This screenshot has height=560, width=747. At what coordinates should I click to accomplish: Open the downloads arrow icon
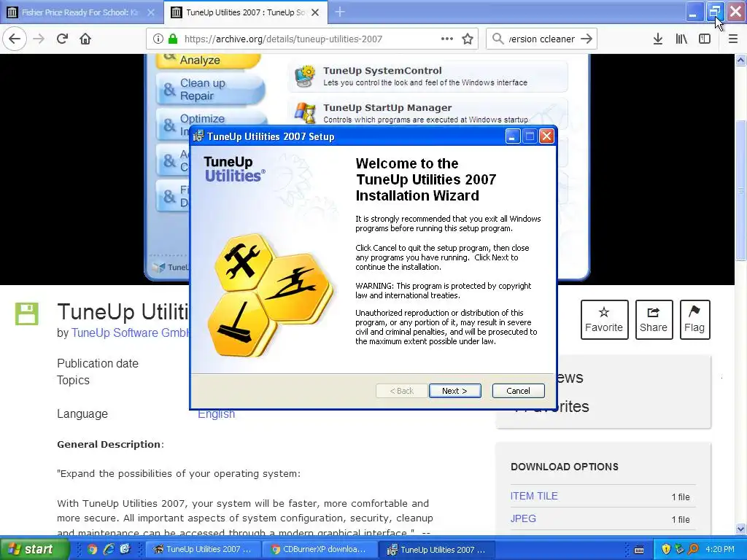coord(657,39)
